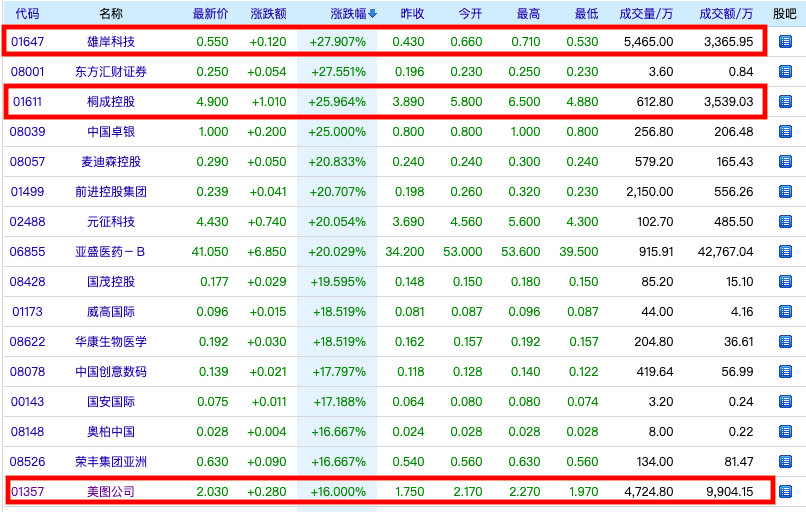This screenshot has width=806, height=512.
Task: Open stock forum icon for 美图公司
Action: click(785, 491)
